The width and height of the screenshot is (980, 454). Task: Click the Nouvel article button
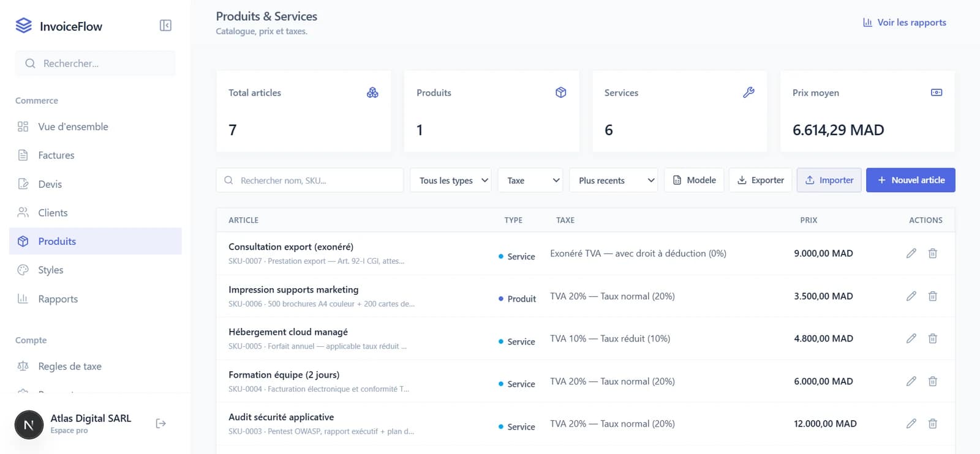pyautogui.click(x=911, y=180)
